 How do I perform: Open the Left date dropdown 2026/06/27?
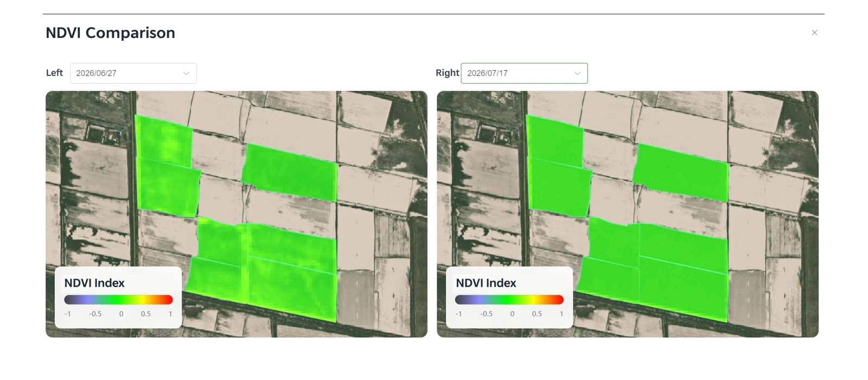coord(133,73)
